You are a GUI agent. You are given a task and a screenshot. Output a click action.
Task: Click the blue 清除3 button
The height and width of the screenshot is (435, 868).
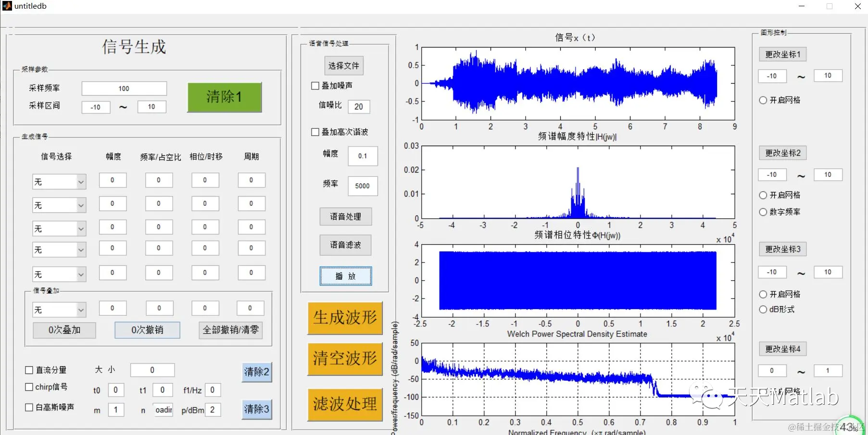click(257, 410)
